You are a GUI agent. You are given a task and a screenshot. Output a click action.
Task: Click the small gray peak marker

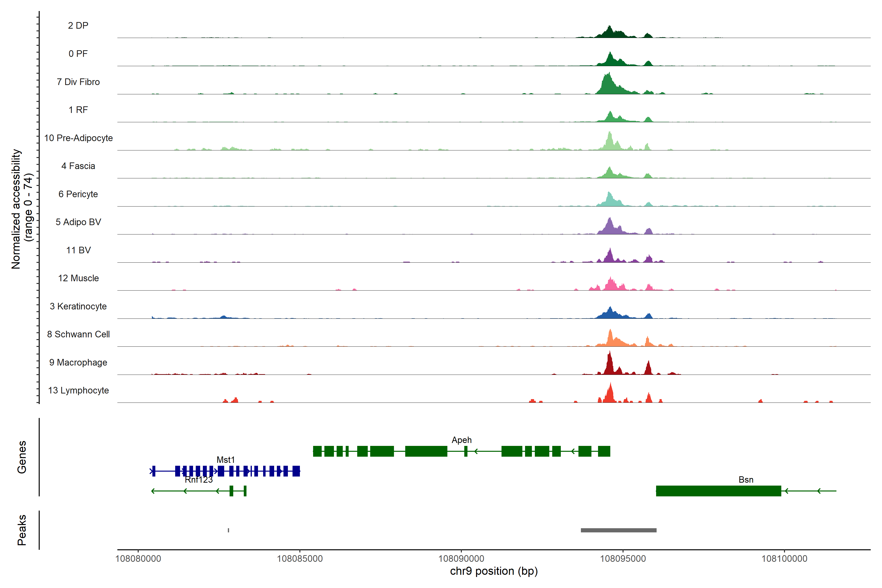click(x=228, y=530)
